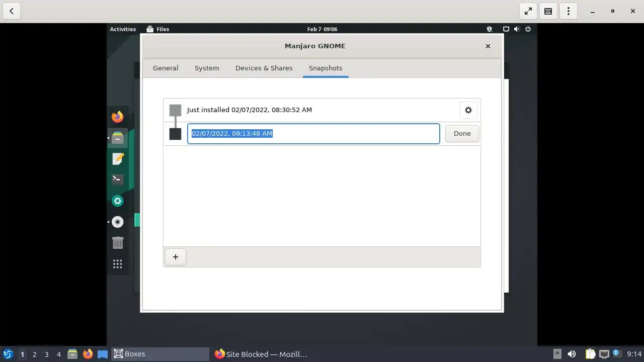Edit the snapshot name text field

313,134
